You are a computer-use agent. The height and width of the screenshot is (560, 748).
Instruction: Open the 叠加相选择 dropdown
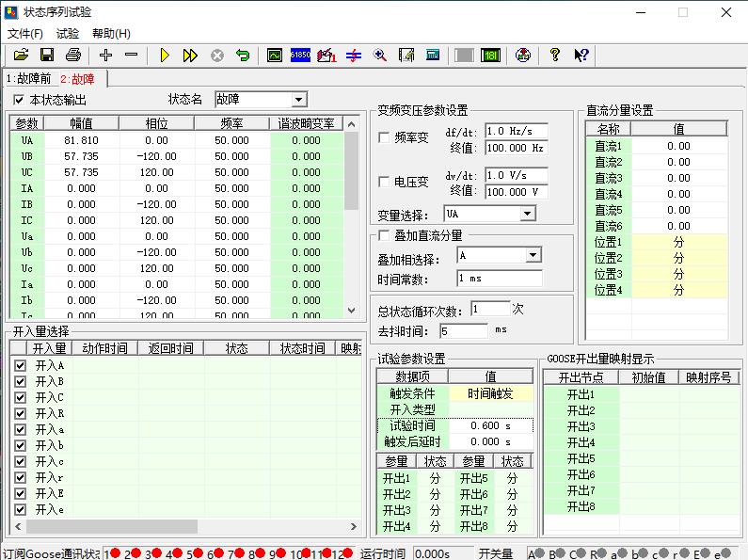(x=533, y=255)
